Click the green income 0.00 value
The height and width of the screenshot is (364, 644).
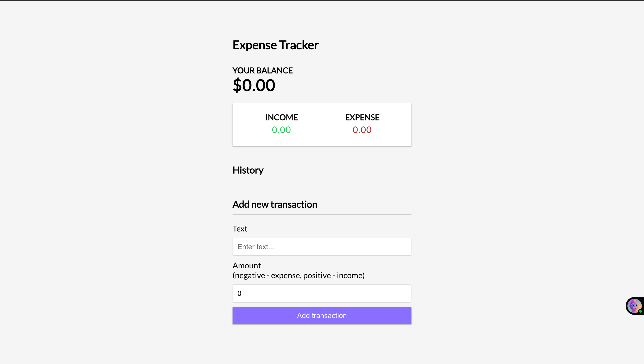pos(281,130)
